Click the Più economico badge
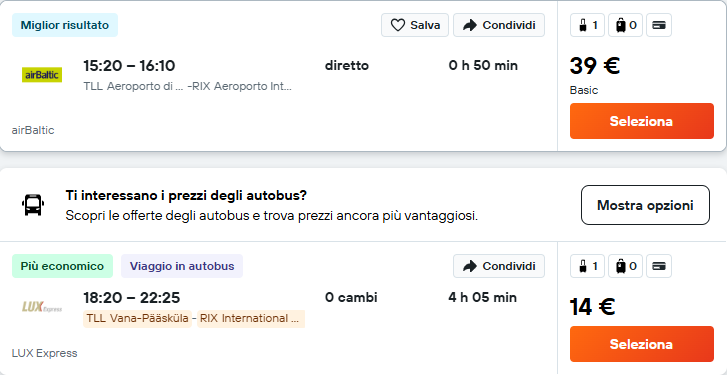This screenshot has width=727, height=375. click(62, 266)
